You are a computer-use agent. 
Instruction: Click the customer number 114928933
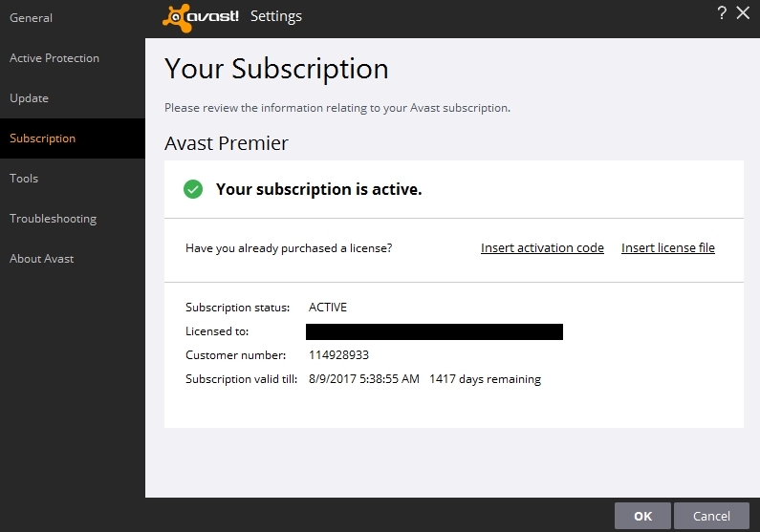[338, 355]
